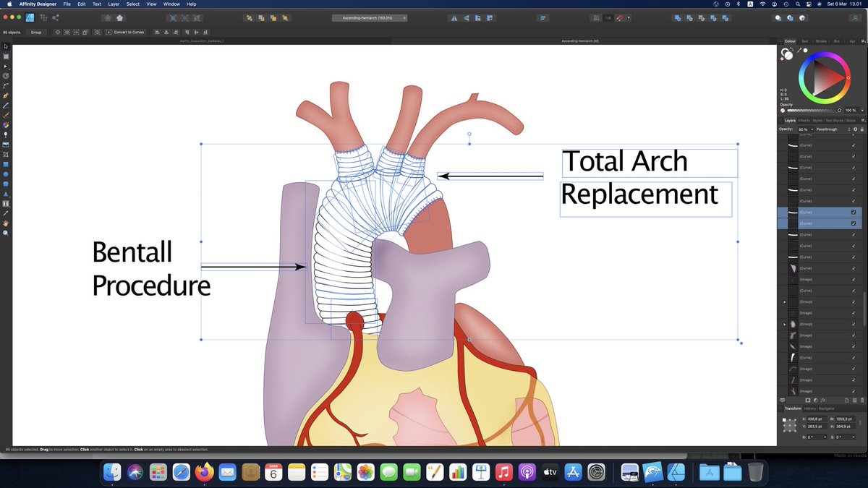Click the fill and stroke colour selector circles

tap(787, 54)
